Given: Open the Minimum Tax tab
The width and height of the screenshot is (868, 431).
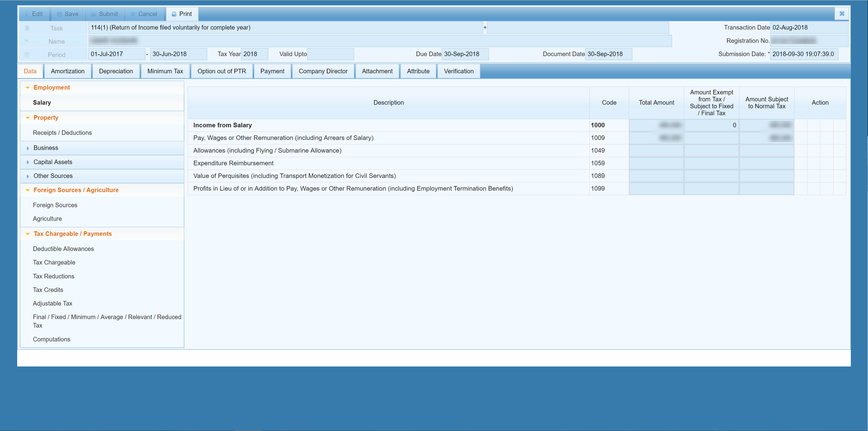Looking at the screenshot, I should click(165, 71).
